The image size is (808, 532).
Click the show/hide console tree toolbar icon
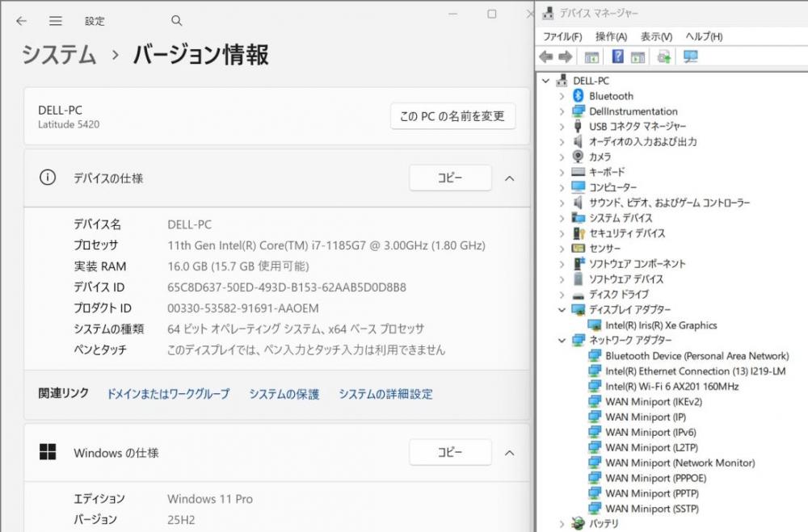point(591,57)
